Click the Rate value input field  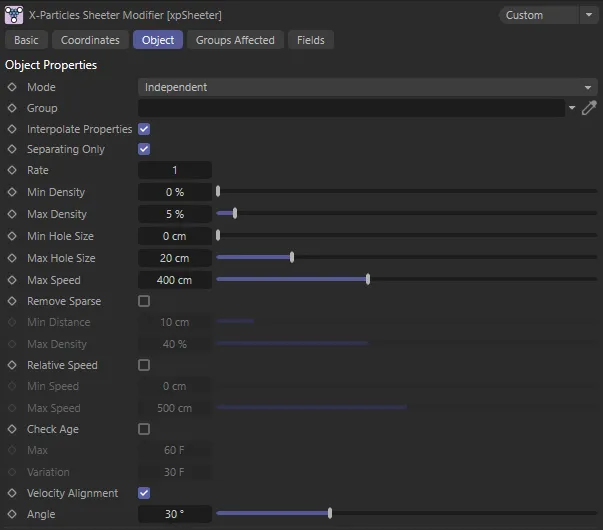tap(174, 170)
